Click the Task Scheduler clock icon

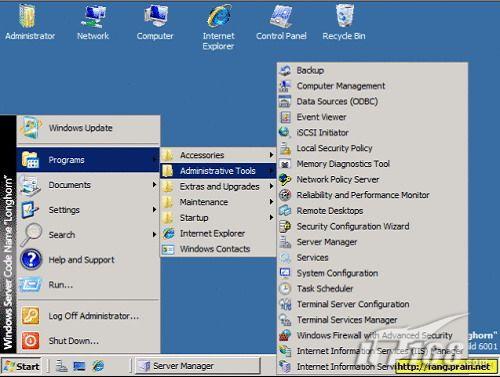point(285,289)
